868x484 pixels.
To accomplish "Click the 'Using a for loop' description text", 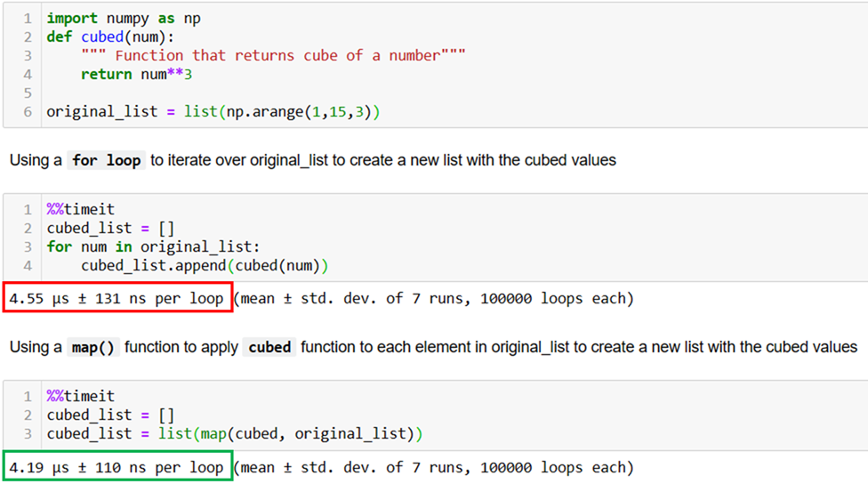I will pyautogui.click(x=313, y=160).
